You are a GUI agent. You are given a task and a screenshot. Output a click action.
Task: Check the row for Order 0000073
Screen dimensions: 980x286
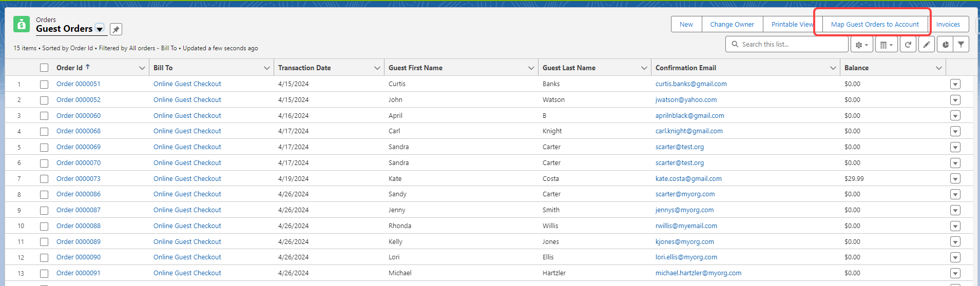[44, 179]
